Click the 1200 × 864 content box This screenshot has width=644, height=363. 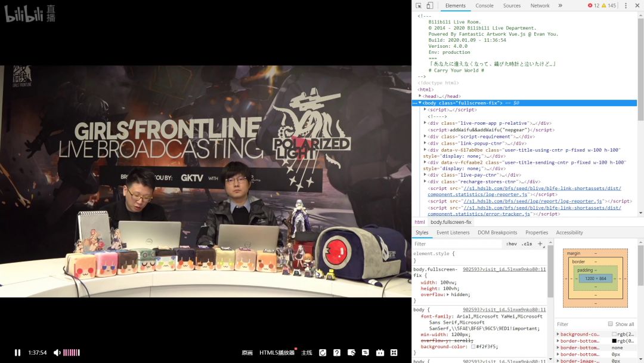click(596, 278)
